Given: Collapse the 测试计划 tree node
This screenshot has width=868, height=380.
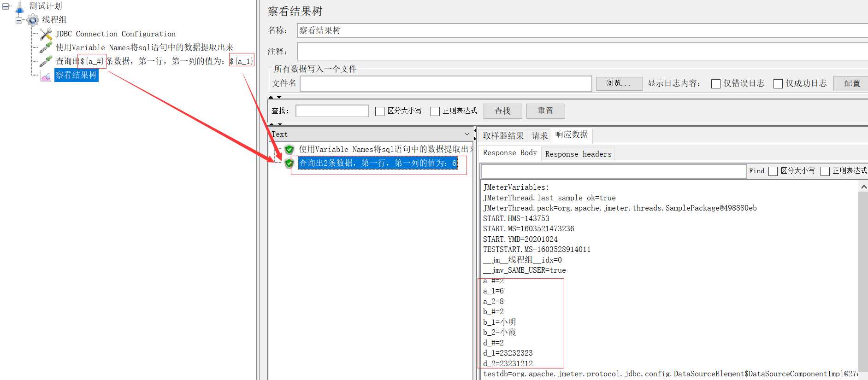Looking at the screenshot, I should (6, 6).
